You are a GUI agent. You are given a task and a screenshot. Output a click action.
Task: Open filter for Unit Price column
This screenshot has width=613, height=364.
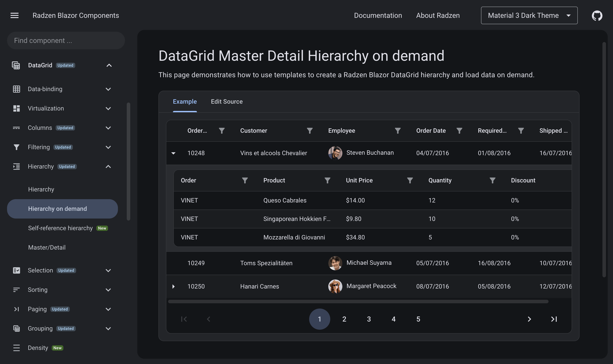(x=410, y=180)
